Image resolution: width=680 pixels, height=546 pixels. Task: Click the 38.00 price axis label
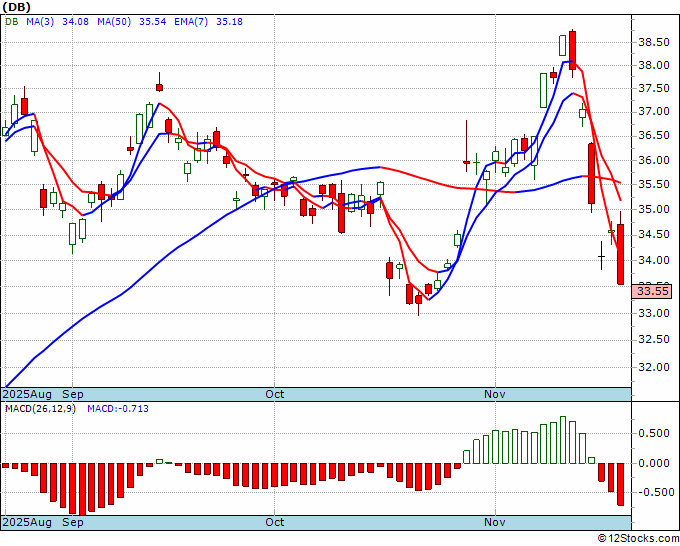pyautogui.click(x=654, y=66)
